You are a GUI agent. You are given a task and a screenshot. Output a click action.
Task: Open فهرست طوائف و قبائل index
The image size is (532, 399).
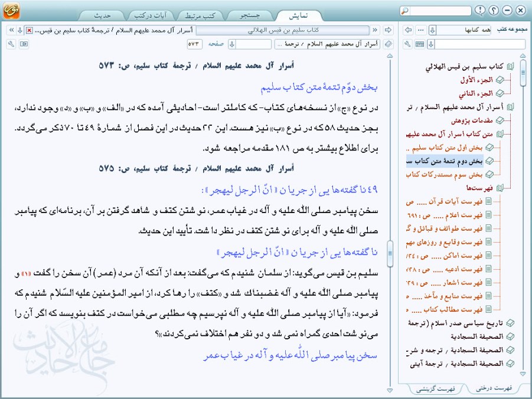click(x=444, y=228)
